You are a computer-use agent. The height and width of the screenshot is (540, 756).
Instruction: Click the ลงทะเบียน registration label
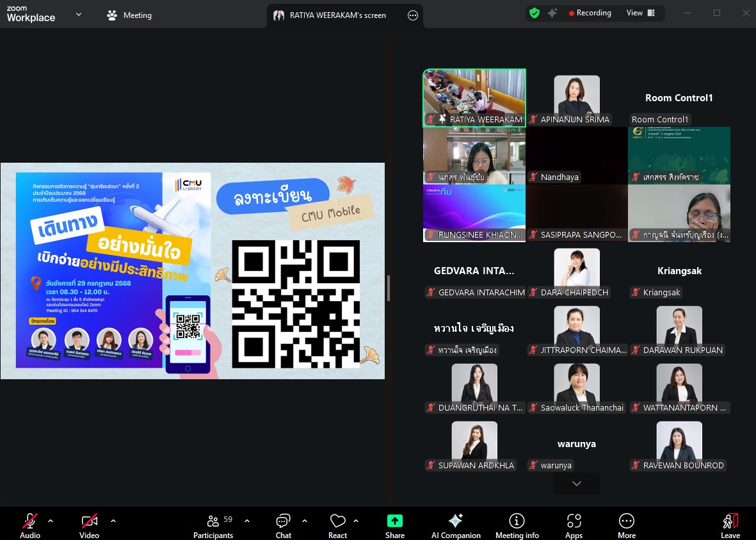[273, 196]
